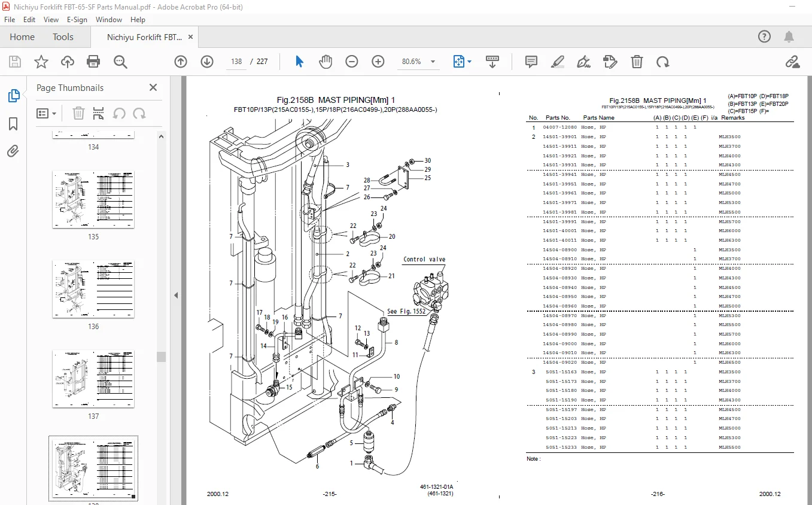Rotate thumbnails clockwise
This screenshot has width=812, height=505.
[x=139, y=113]
